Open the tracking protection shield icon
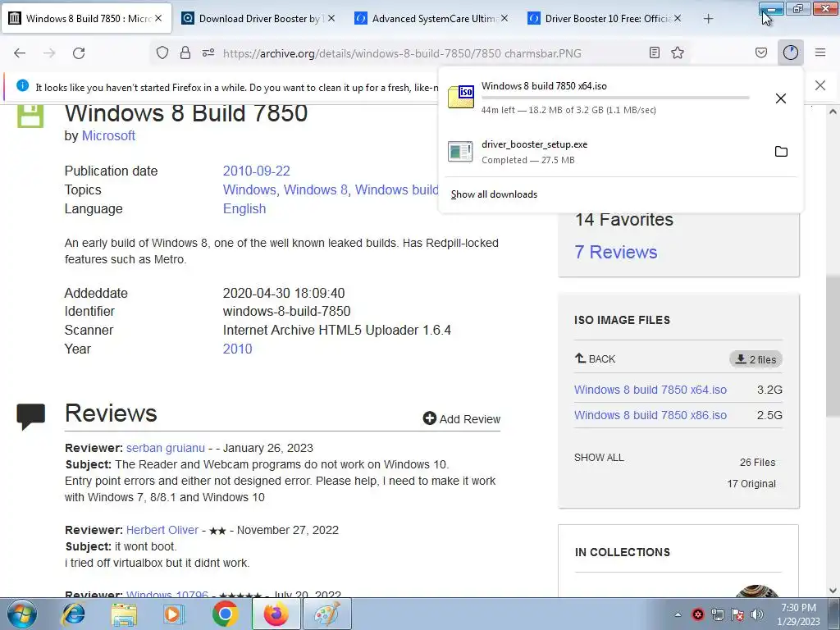The width and height of the screenshot is (840, 630). click(x=162, y=52)
